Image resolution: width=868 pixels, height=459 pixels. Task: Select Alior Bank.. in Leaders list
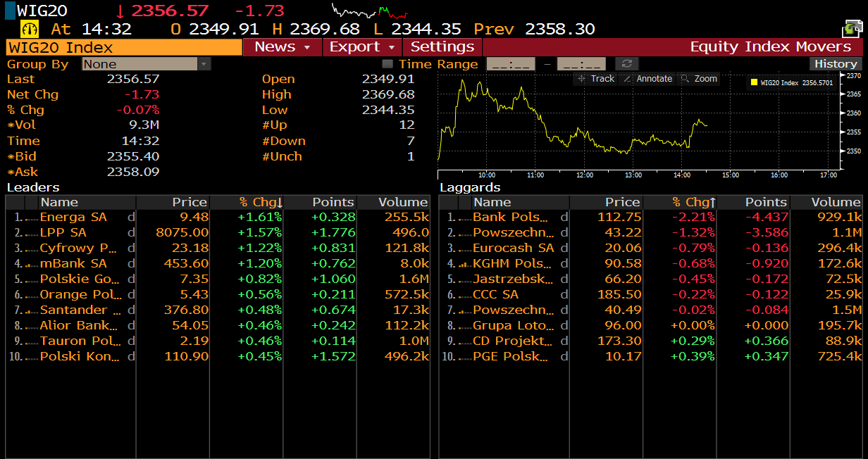tap(79, 326)
